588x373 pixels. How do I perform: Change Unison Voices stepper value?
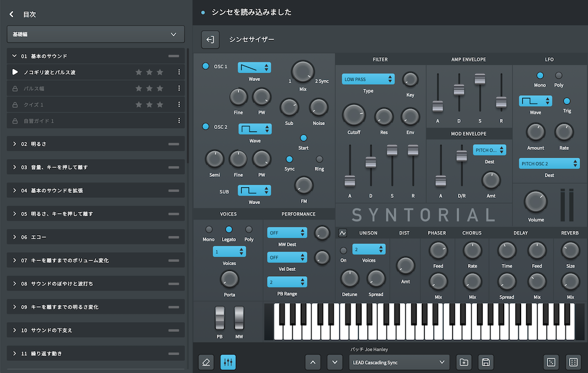[368, 249]
